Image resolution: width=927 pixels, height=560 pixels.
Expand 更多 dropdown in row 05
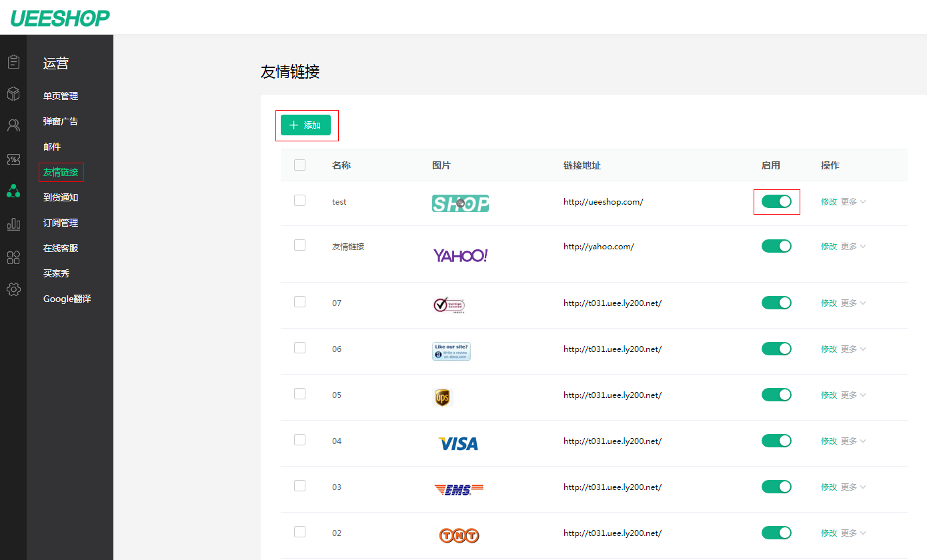(x=853, y=395)
